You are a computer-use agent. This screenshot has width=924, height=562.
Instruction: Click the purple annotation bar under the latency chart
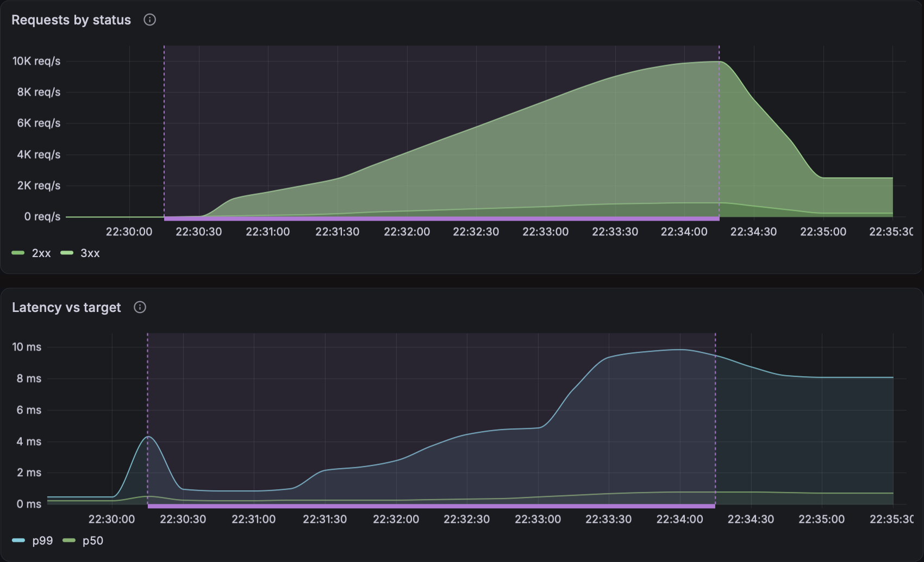(431, 507)
